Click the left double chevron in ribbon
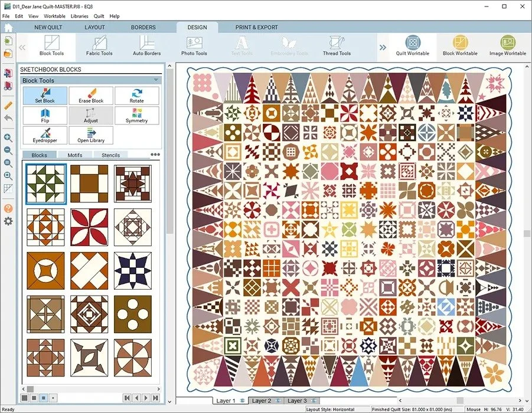 [22, 47]
